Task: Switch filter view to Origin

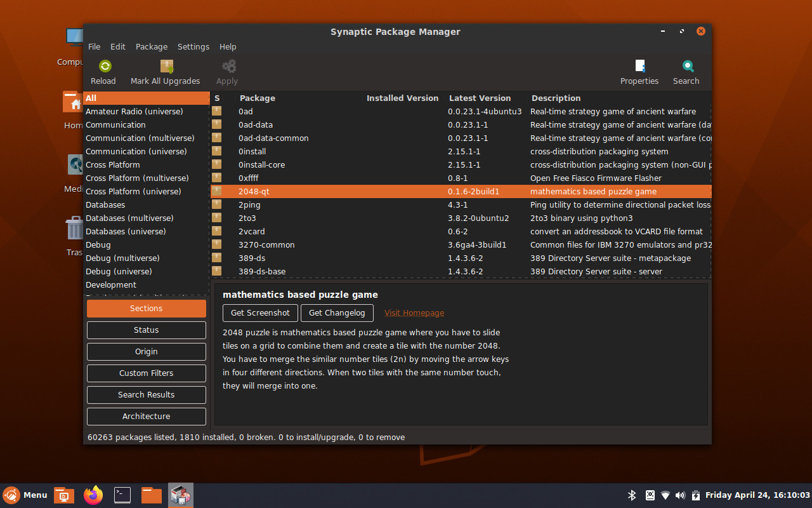Action: click(147, 352)
